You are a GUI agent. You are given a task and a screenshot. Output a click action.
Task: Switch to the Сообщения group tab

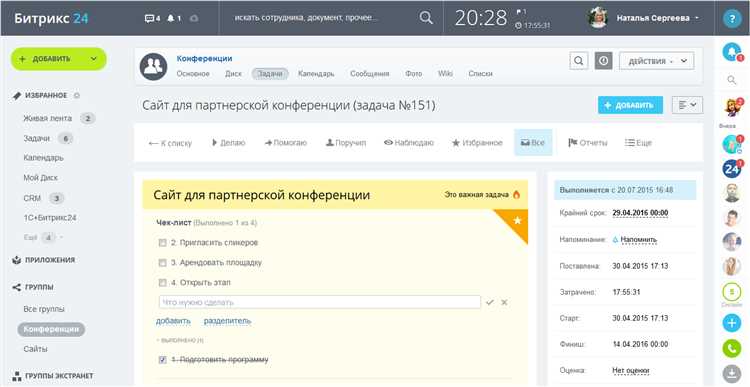click(x=370, y=74)
